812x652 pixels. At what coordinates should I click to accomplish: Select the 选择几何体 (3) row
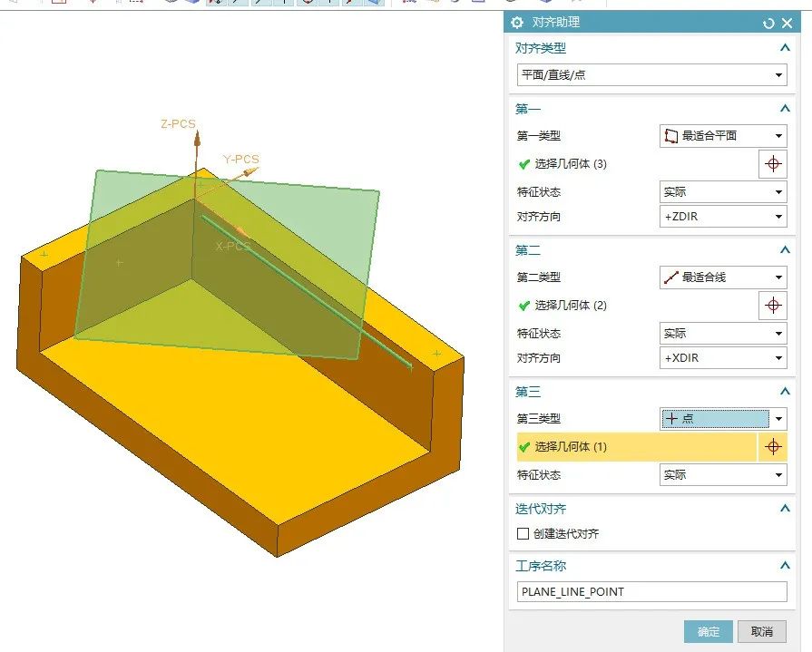(637, 164)
